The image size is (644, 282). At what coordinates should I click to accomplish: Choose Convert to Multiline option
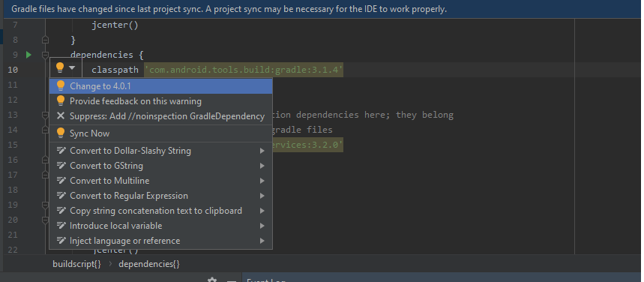pyautogui.click(x=160, y=181)
